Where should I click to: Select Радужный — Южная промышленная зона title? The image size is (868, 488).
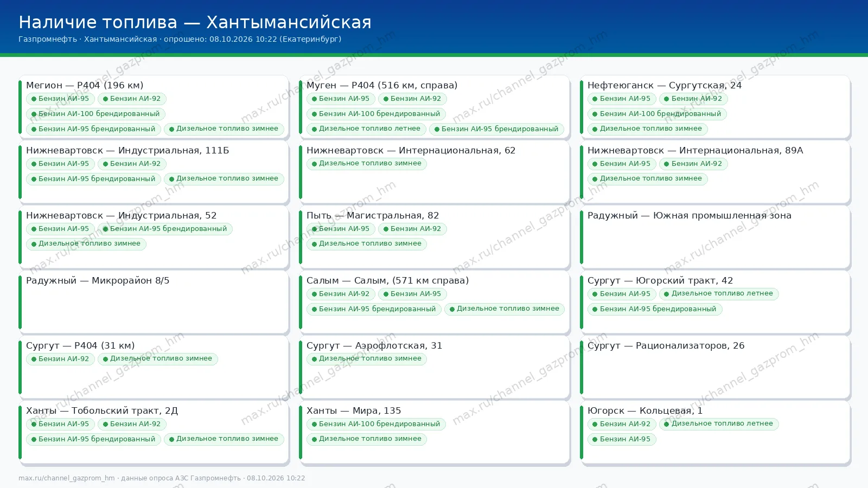tap(690, 215)
